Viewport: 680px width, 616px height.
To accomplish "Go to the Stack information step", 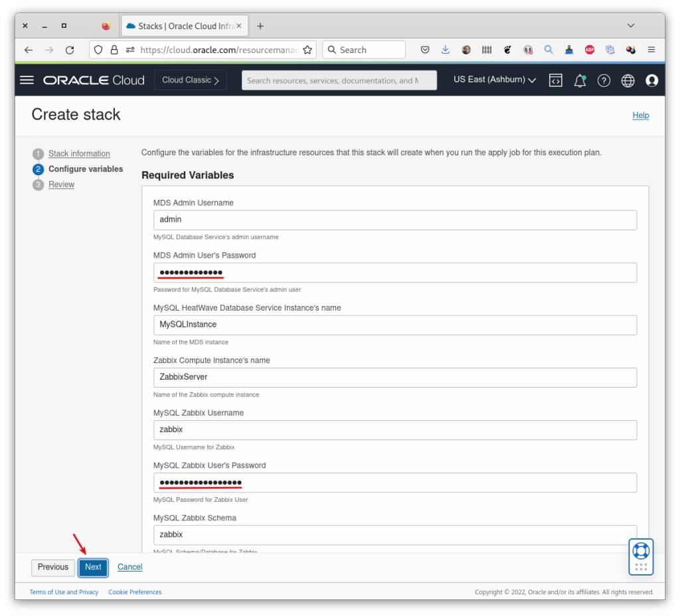I will 79,153.
